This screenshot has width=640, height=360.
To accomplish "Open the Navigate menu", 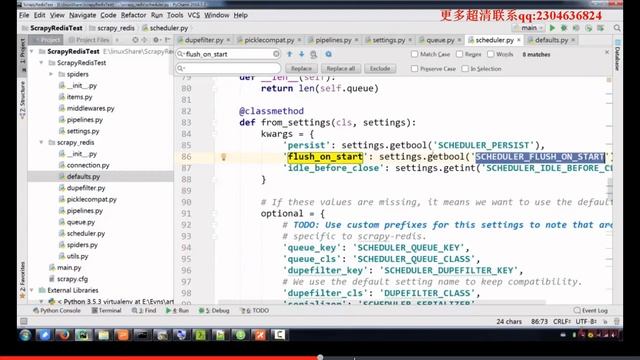I will point(82,15).
